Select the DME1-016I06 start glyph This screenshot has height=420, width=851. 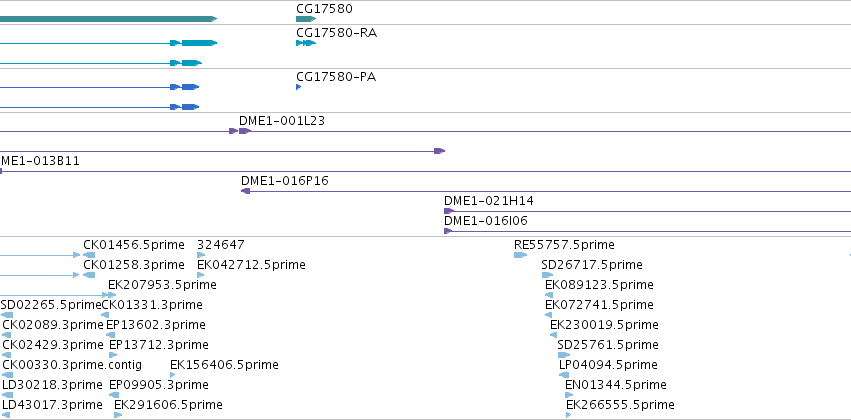pyautogui.click(x=448, y=231)
